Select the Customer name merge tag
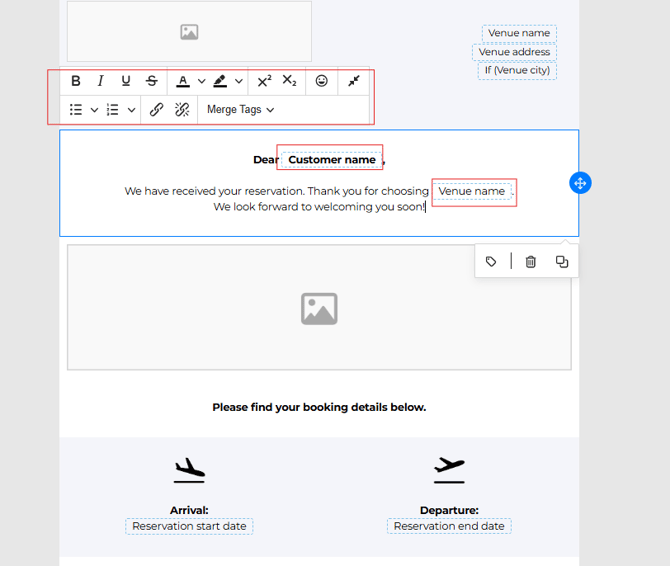This screenshot has width=670, height=566. pyautogui.click(x=331, y=160)
